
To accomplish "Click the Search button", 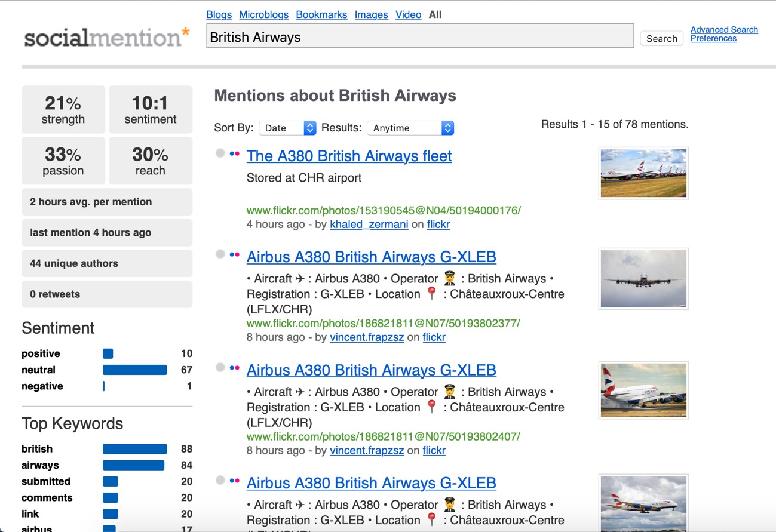I will tap(661, 38).
